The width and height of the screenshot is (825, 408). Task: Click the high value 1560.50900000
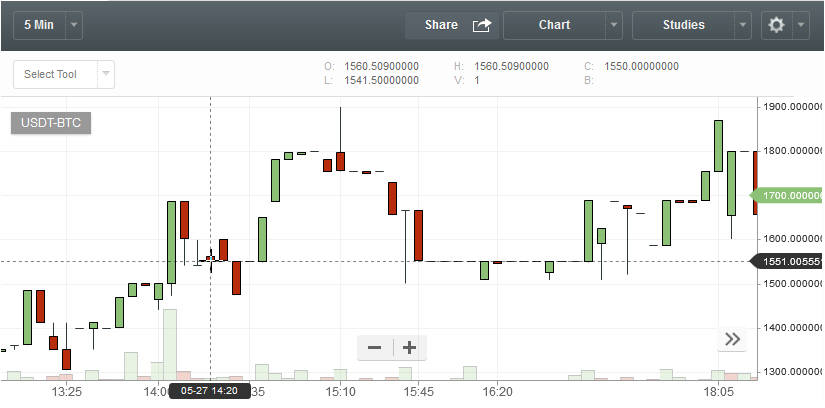point(511,66)
